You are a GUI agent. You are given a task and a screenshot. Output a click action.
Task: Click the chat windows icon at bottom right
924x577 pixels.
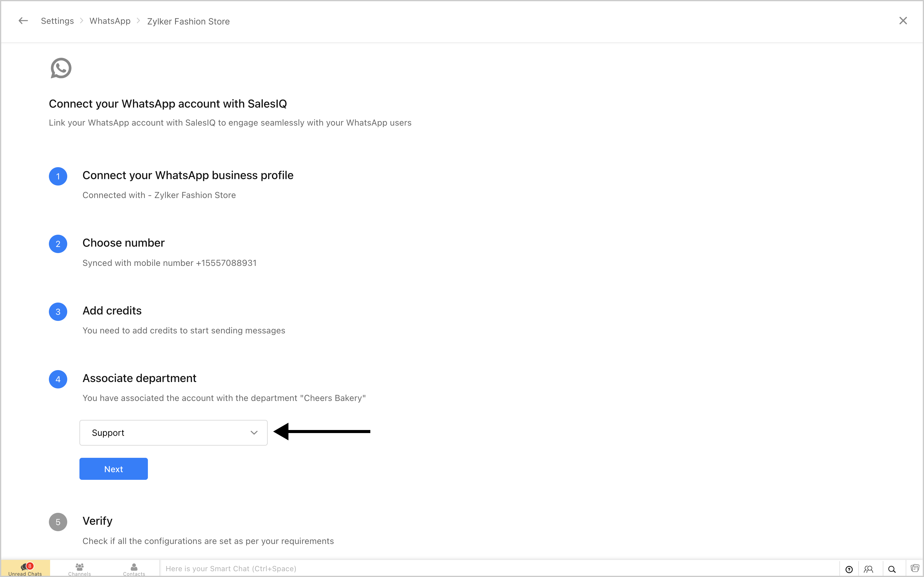click(915, 569)
